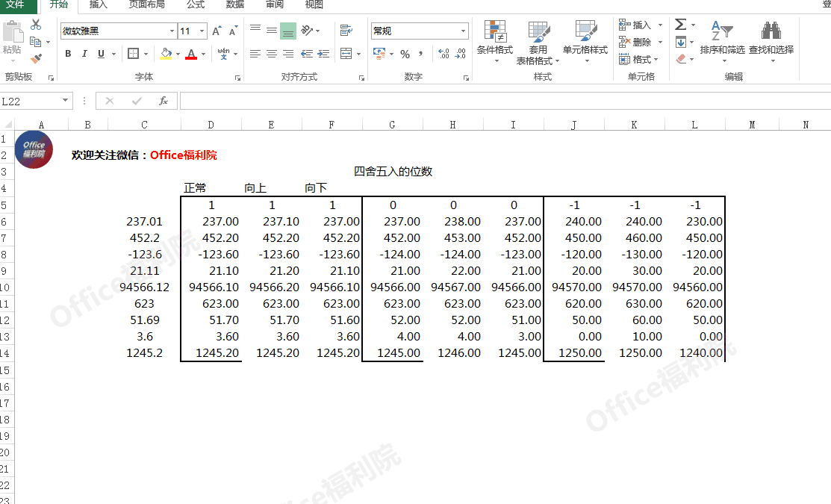Expand the number format box 常规
Image resolution: width=831 pixels, height=504 pixels.
[463, 31]
